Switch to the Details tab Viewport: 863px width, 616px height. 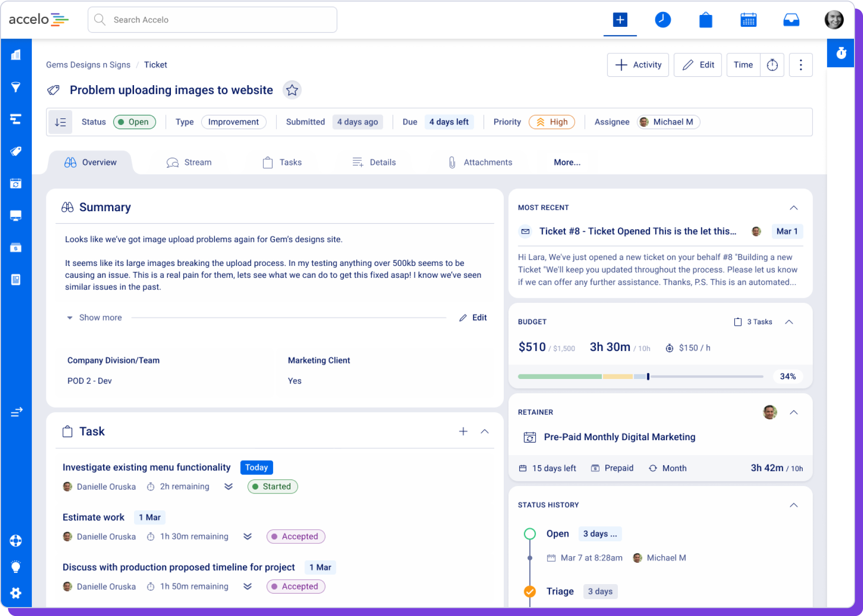pyautogui.click(x=374, y=162)
